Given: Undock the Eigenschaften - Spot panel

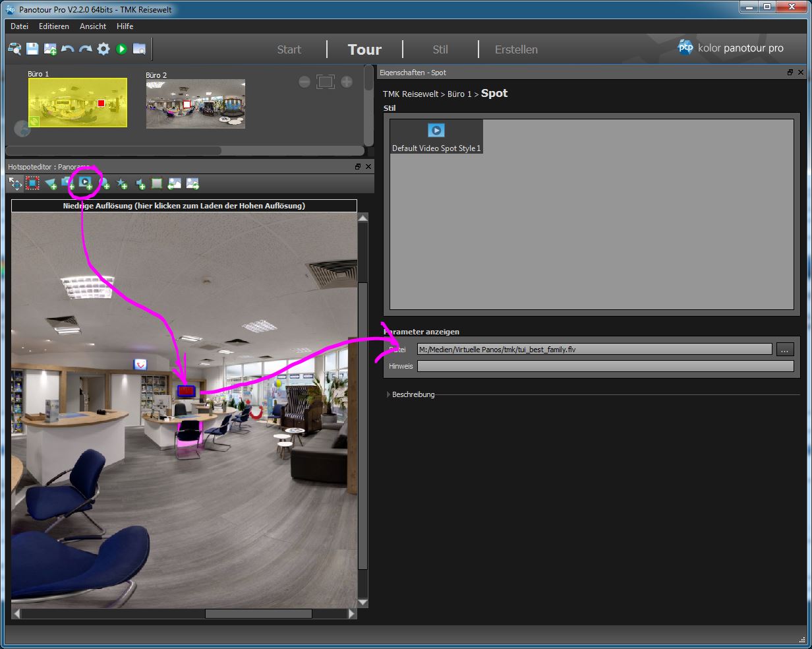Looking at the screenshot, I should pos(790,73).
